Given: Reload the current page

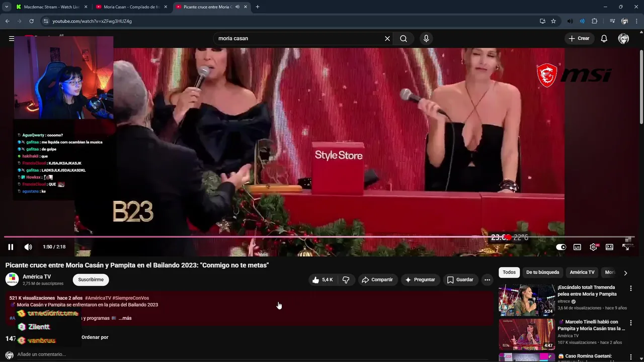Looking at the screenshot, I should tap(31, 21).
